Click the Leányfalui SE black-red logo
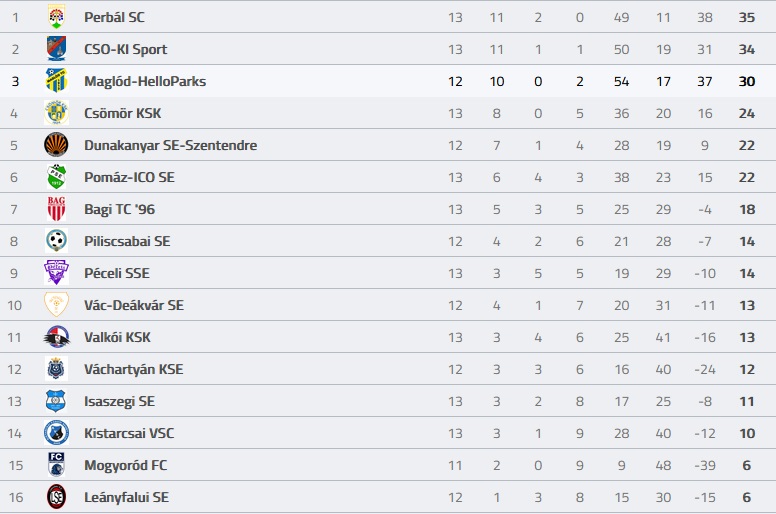The width and height of the screenshot is (776, 514). pyautogui.click(x=56, y=497)
